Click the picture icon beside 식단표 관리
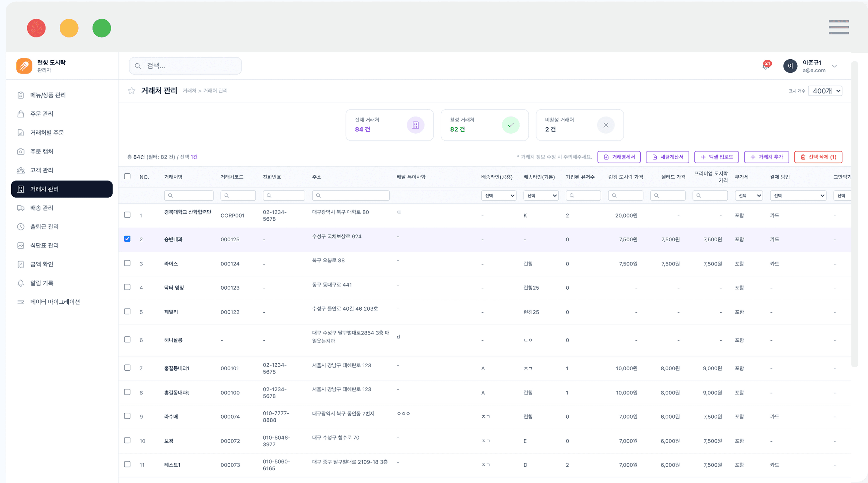The image size is (868, 483). [x=21, y=246]
